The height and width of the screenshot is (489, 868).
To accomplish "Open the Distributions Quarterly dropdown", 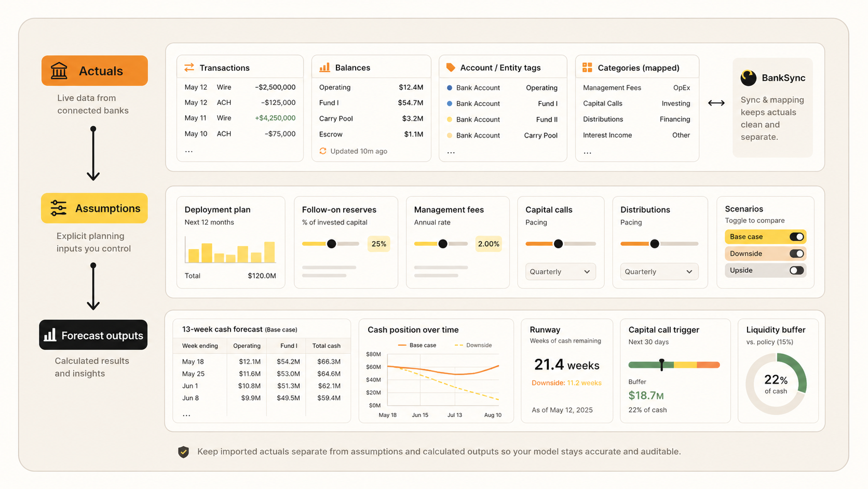I will [x=659, y=272].
